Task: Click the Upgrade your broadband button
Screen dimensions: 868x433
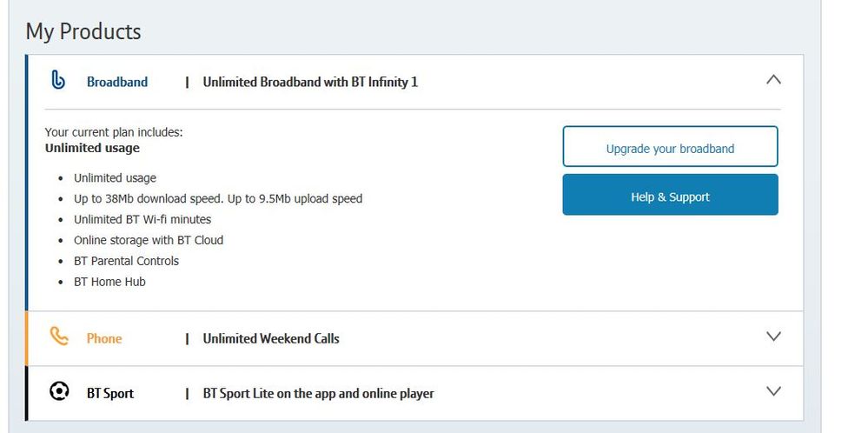Action: click(x=671, y=146)
